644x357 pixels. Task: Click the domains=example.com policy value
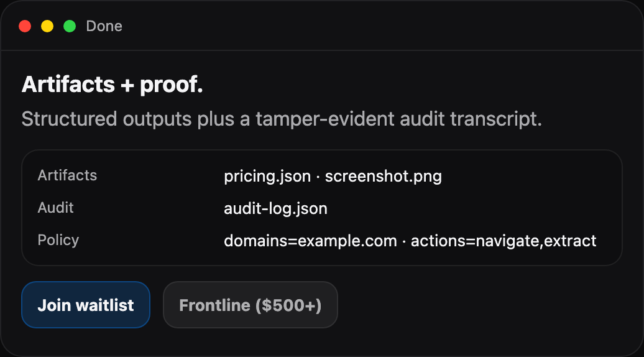click(310, 241)
